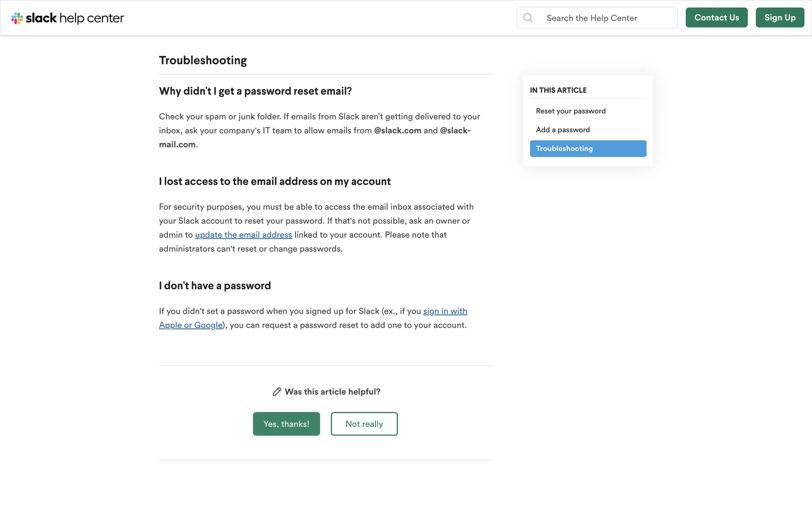Click "Why didn't I get a password reset email?" heading
This screenshot has width=812, height=508.
point(255,91)
